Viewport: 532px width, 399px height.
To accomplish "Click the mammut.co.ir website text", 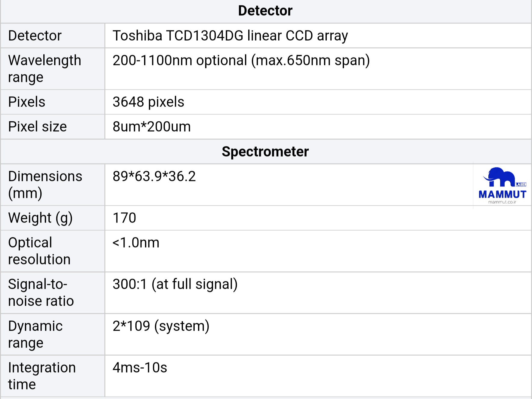I will click(x=502, y=202).
